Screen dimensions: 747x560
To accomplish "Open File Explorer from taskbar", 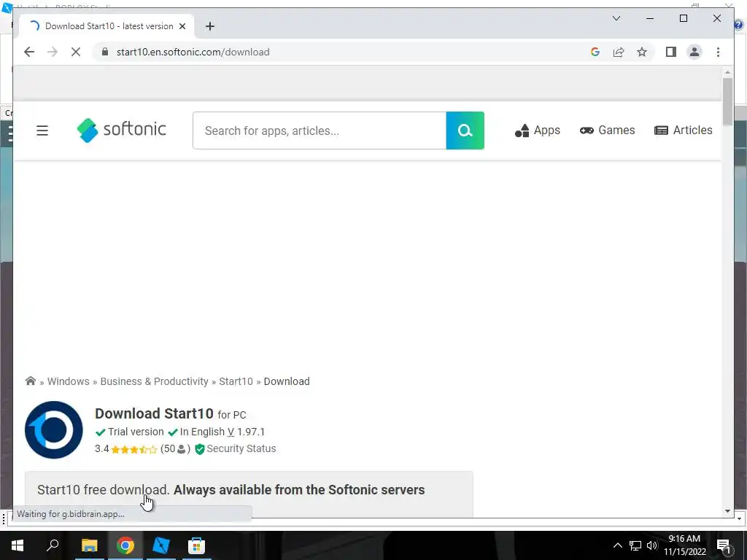I will [89, 545].
